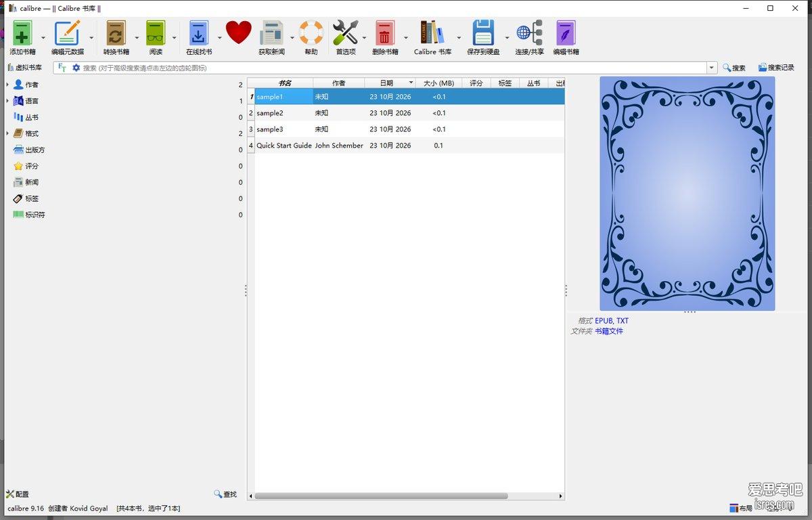Image resolution: width=812 pixels, height=520 pixels.
Task: Toggle the FT full-text search icon
Action: tap(62, 68)
